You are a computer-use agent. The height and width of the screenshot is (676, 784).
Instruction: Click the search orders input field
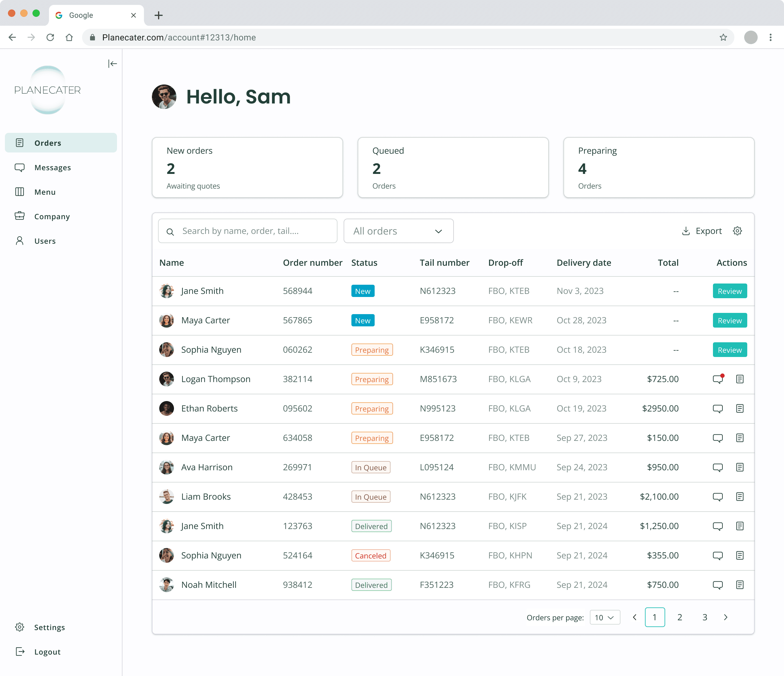tap(247, 231)
